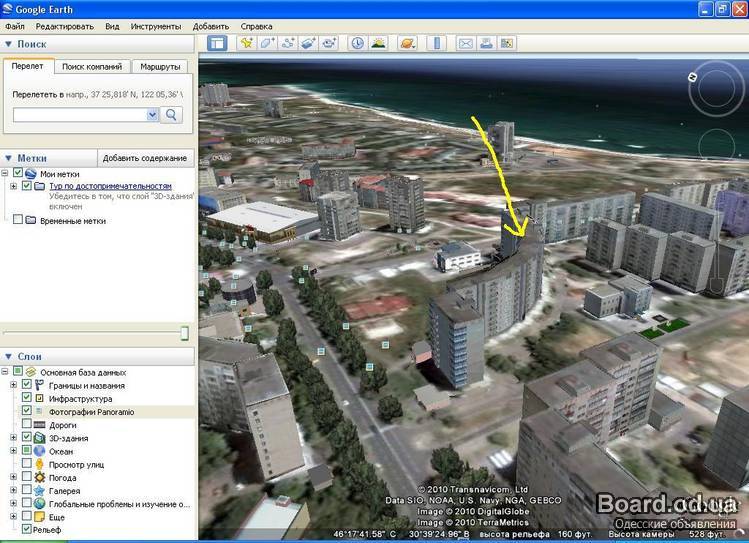
Task: Click the search magnifier button
Action: tap(171, 115)
